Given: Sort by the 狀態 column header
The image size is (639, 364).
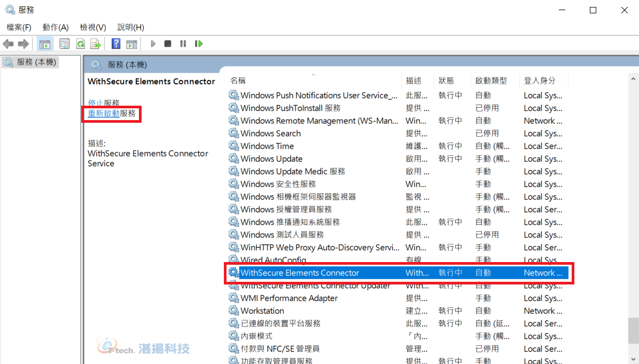Looking at the screenshot, I should tap(446, 81).
